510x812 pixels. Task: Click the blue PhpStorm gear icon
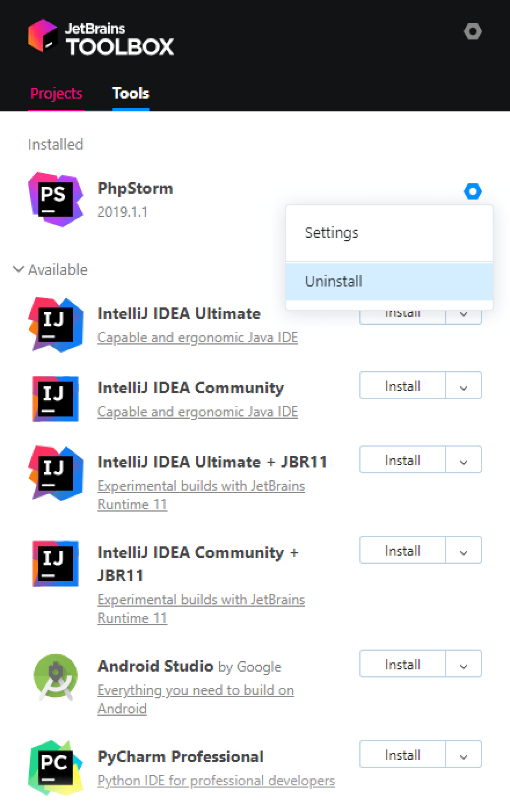tap(473, 191)
